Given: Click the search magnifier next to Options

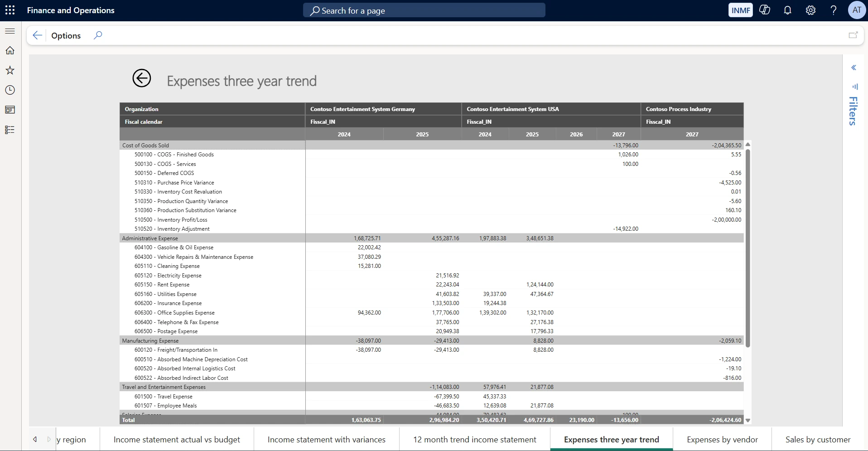Looking at the screenshot, I should [x=98, y=35].
